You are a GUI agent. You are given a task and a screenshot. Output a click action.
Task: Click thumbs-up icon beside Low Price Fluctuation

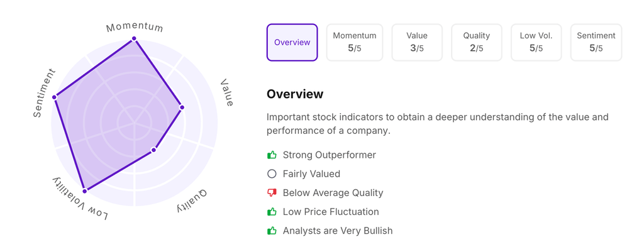point(272,212)
